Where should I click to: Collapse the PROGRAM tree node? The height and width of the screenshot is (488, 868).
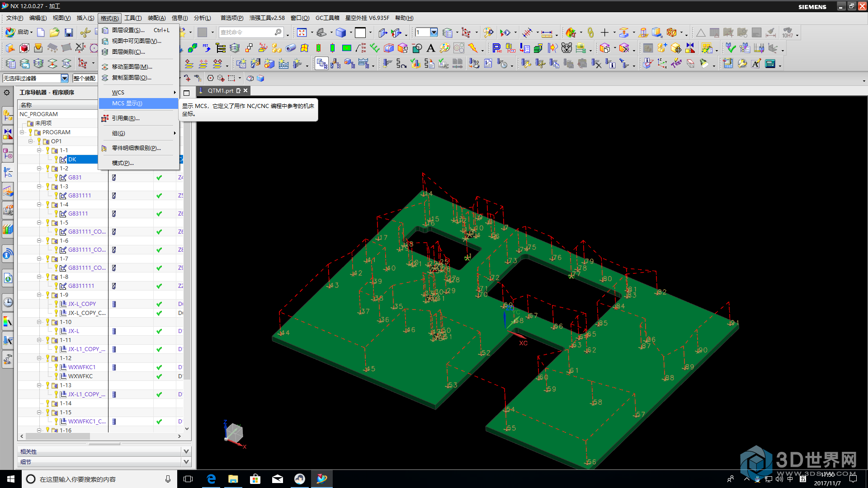point(22,132)
